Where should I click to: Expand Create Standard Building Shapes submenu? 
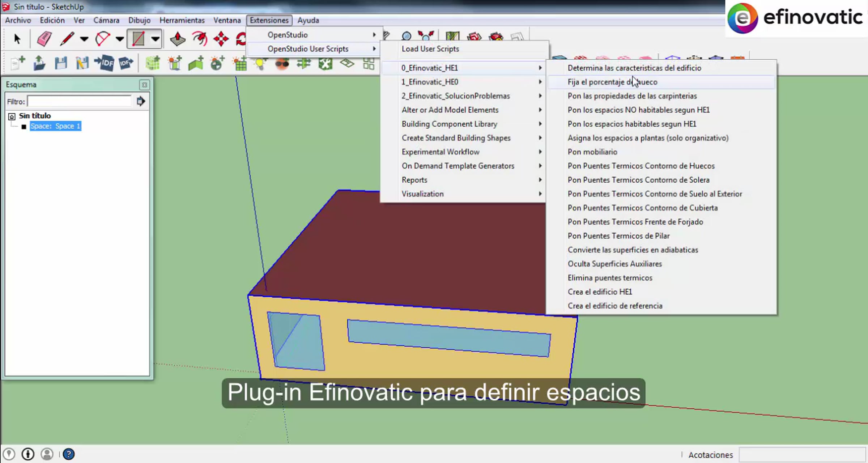click(463, 138)
